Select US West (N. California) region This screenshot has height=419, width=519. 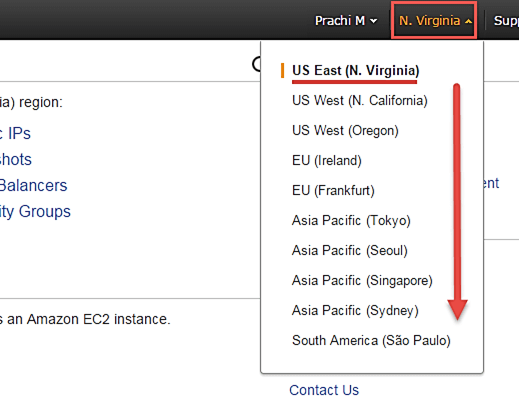pyautogui.click(x=360, y=101)
